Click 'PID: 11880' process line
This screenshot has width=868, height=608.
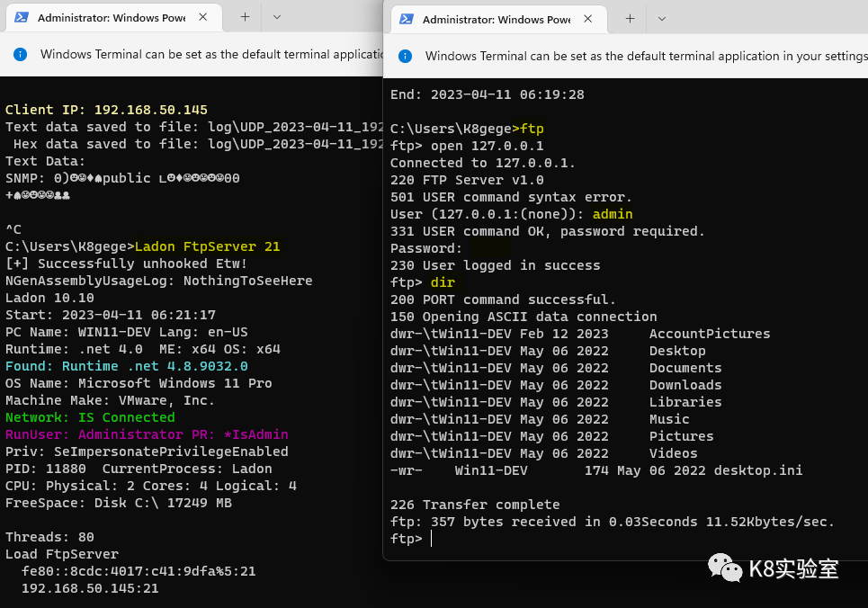point(139,469)
